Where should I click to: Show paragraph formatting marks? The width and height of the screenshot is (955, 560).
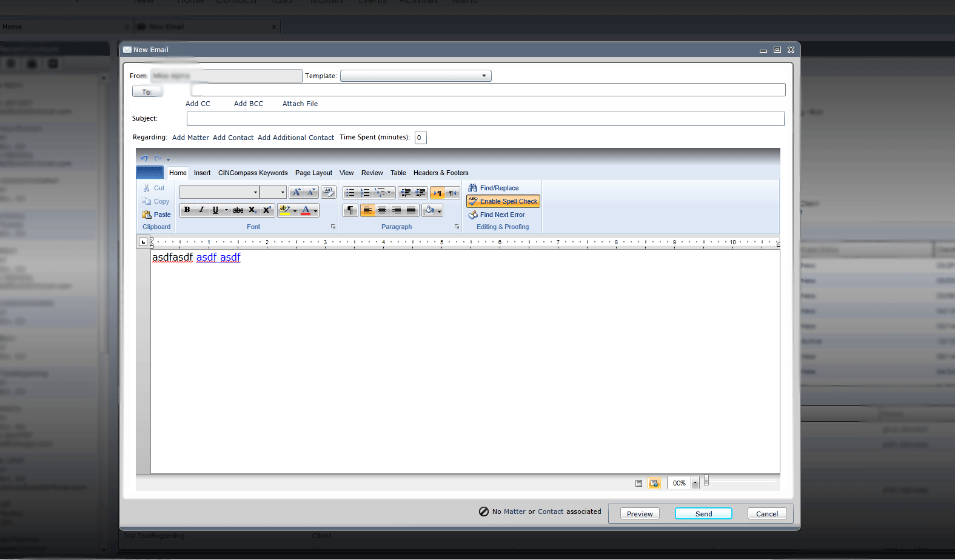tap(350, 210)
